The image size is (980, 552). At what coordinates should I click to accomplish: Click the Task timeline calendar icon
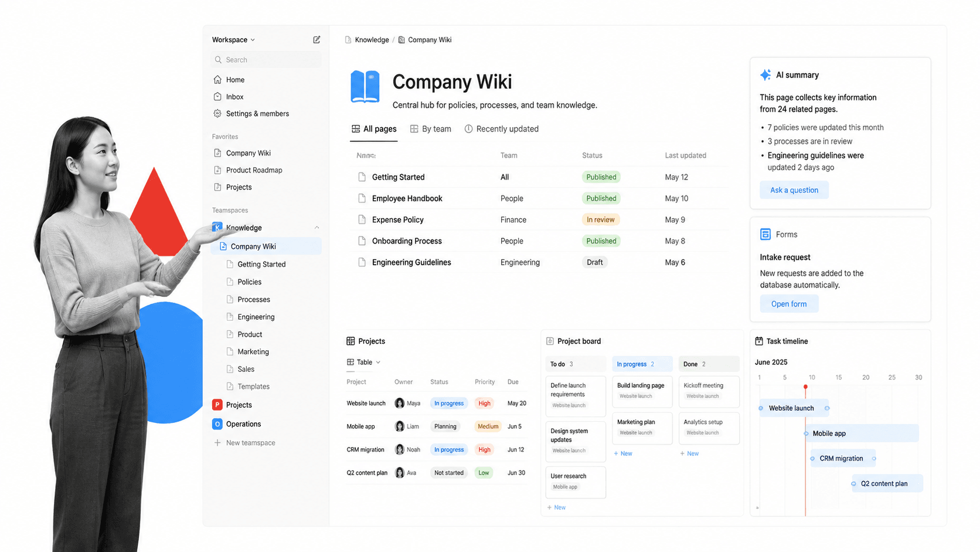click(x=759, y=341)
